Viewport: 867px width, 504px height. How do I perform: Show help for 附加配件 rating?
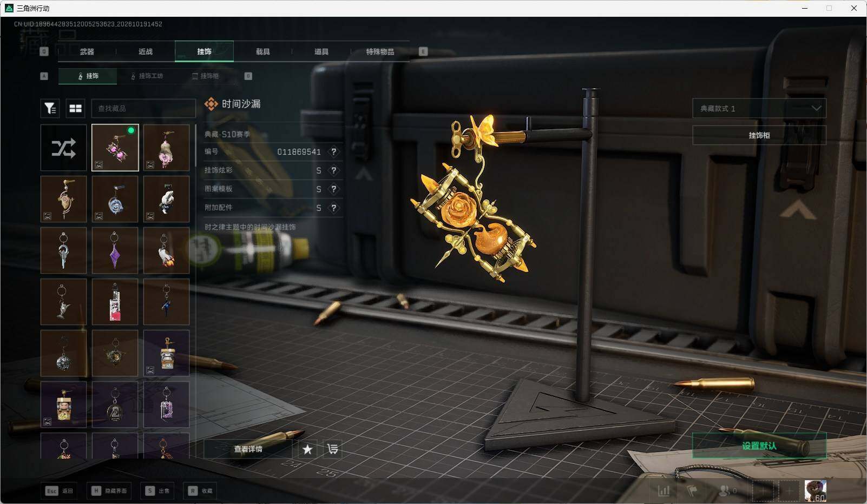pos(334,208)
